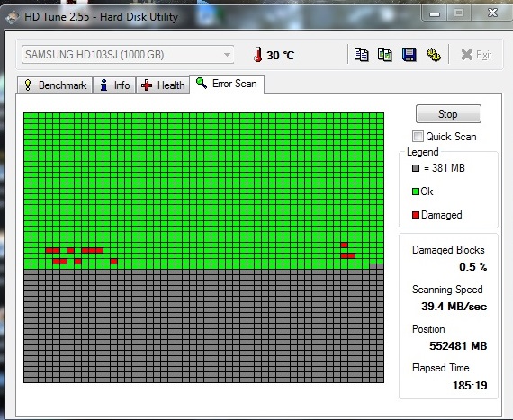Click the gray 381 MB legend swatch

point(416,168)
